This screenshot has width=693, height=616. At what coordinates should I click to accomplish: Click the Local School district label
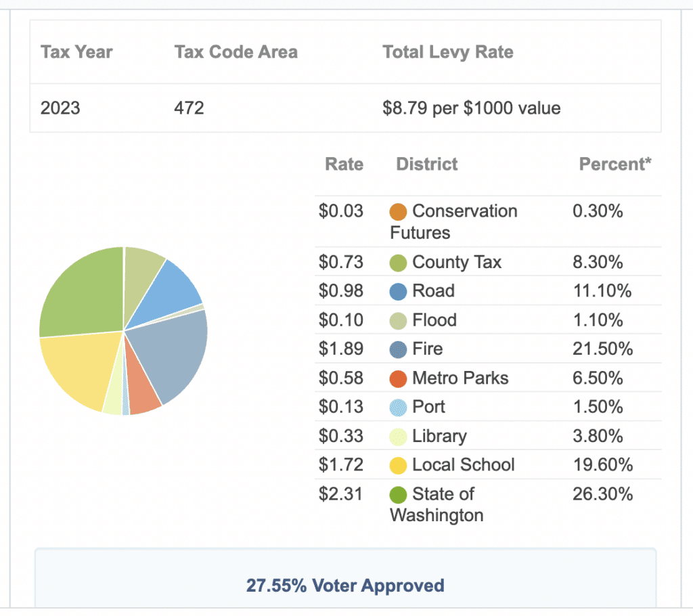[463, 465]
